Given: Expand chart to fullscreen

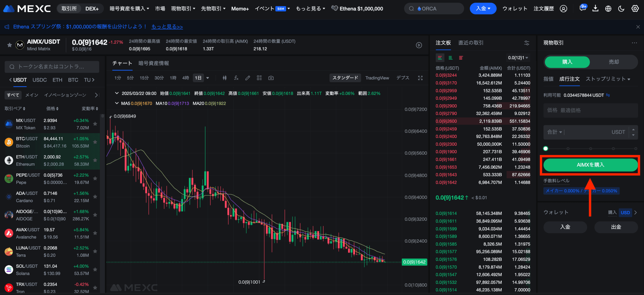Looking at the screenshot, I should coord(420,78).
